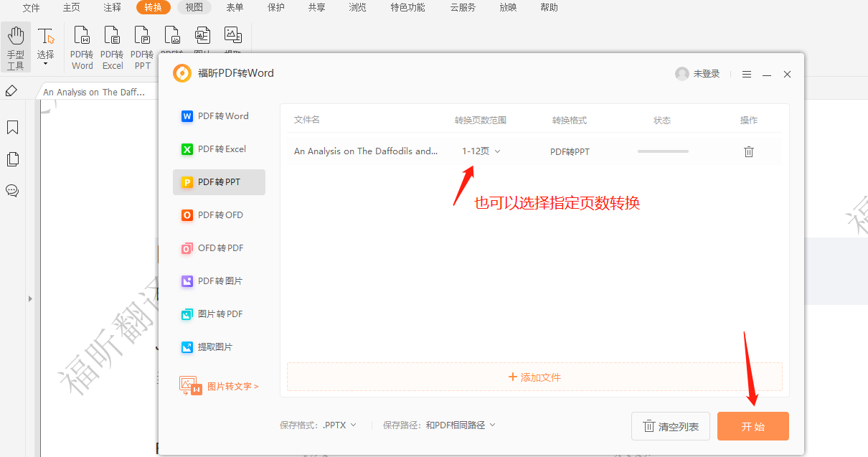Select PDF转图片 in dialog sidebar

(x=219, y=281)
